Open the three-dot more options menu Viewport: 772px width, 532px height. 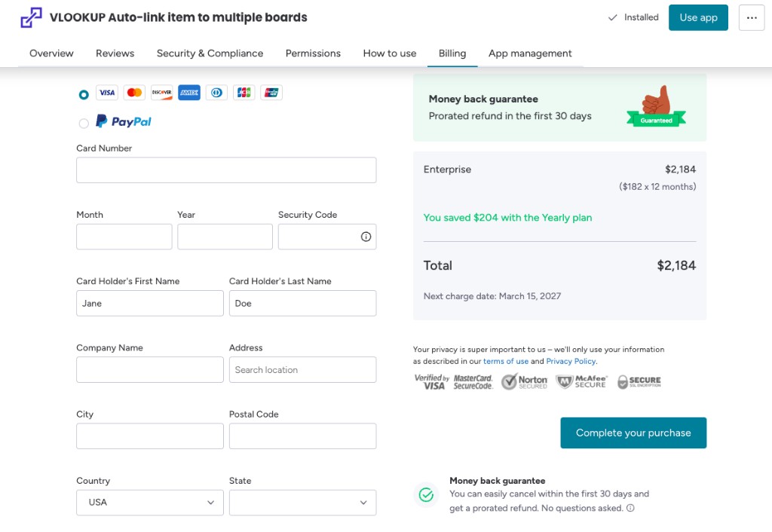point(751,17)
